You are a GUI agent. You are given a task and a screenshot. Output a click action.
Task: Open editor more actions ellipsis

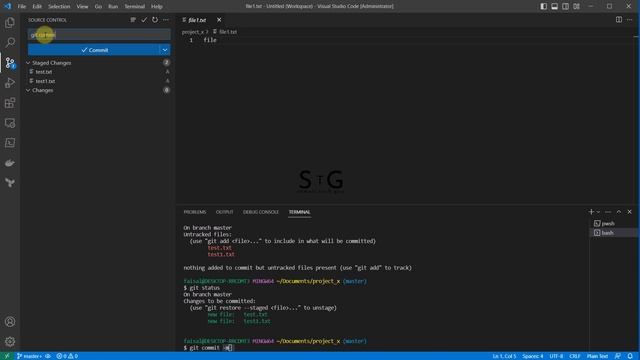pyautogui.click(x=629, y=20)
